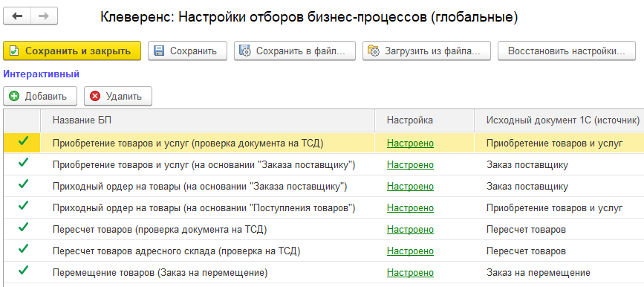644x287 pixels.
Task: Open the Настроено link in the Перемещение товаров row
Action: click(x=410, y=272)
